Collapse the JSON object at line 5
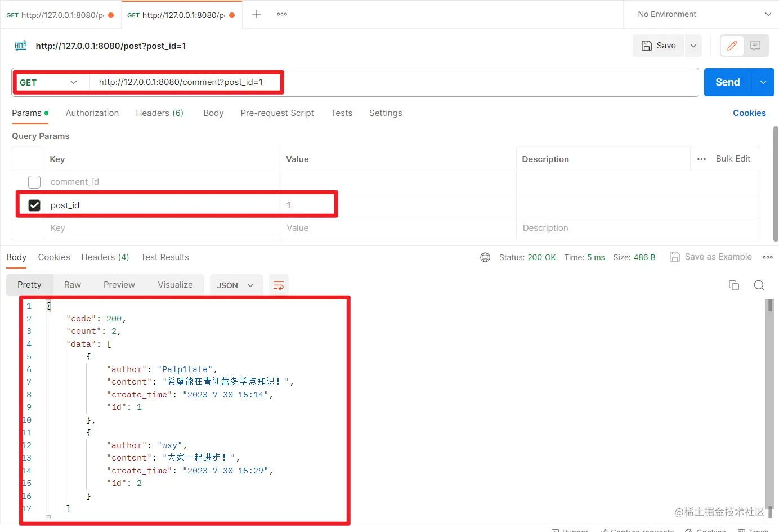Screen dimensions: 779x532 (88, 356)
